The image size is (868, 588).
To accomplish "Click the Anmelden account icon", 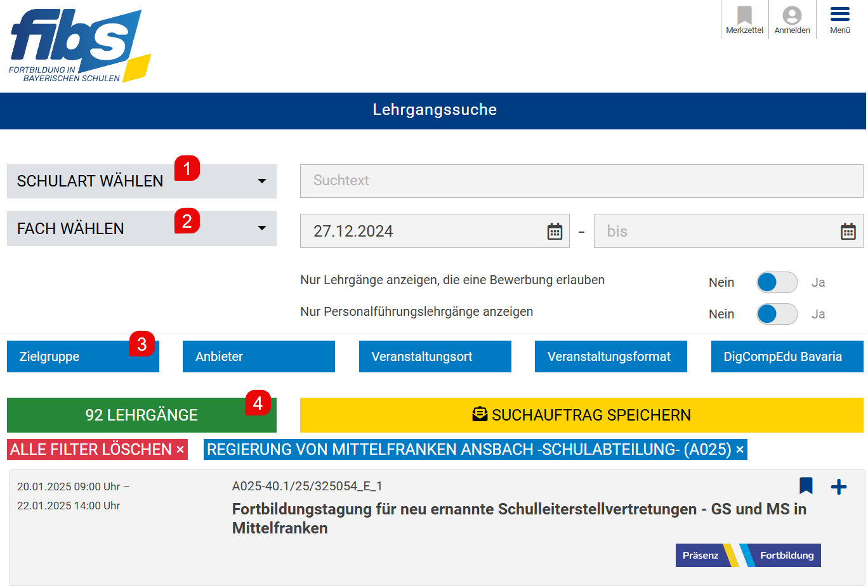I will coord(792,16).
